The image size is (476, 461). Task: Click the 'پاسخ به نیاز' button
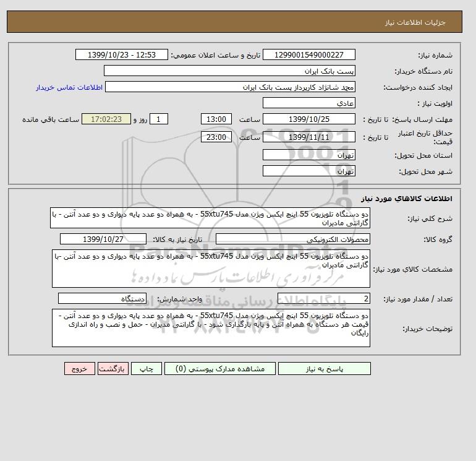click(x=324, y=369)
